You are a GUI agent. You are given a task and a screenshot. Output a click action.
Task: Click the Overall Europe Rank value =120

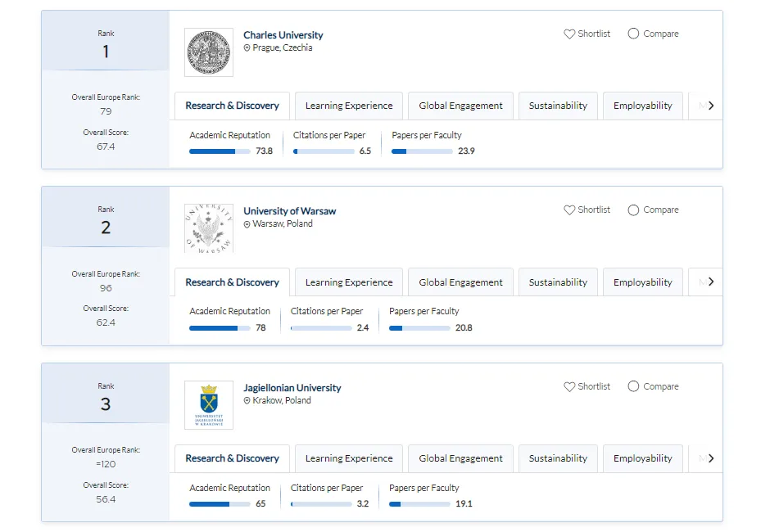click(106, 464)
